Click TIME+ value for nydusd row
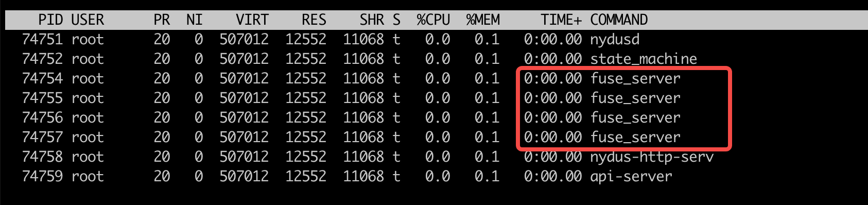This screenshot has width=868, height=205. [x=553, y=39]
